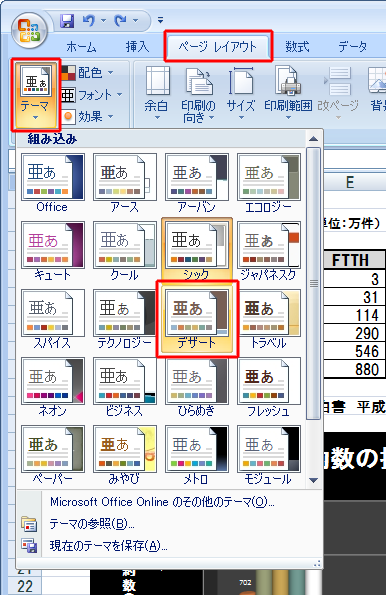386x595 pixels.
Task: Save the workbook with floppy icon
Action: pos(67,21)
